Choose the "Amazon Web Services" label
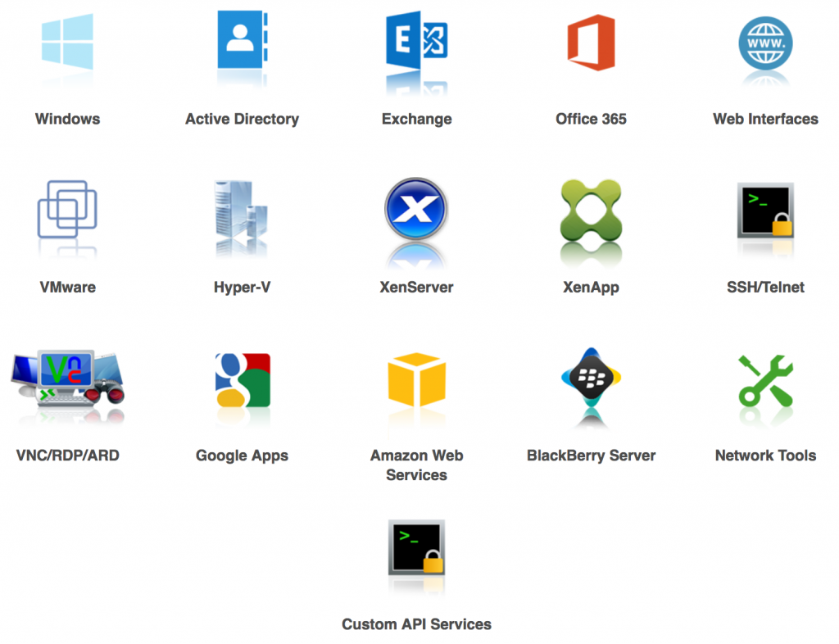Image resolution: width=839 pixels, height=644 pixels. point(417,465)
